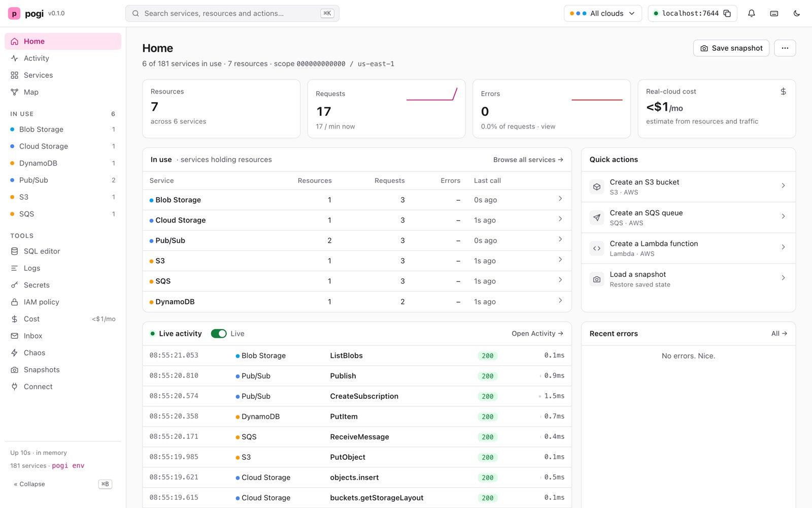Open the Chaos tool page
812x508 pixels.
coord(63,353)
